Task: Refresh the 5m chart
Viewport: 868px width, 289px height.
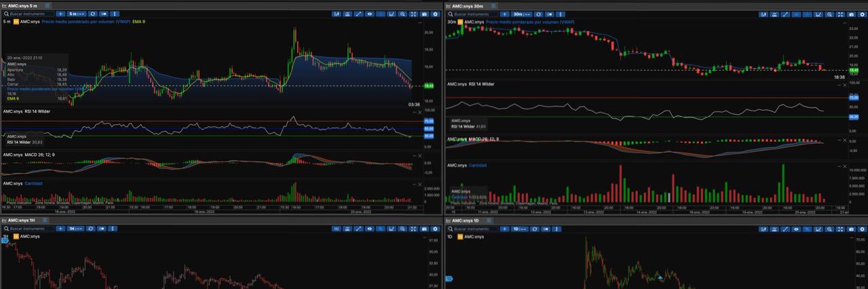Action: pos(93,14)
